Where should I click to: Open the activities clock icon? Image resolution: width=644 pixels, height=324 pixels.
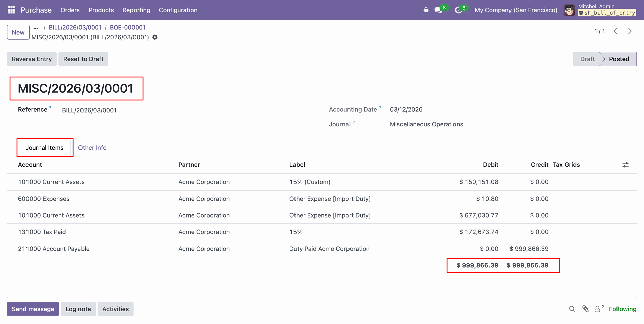point(458,10)
